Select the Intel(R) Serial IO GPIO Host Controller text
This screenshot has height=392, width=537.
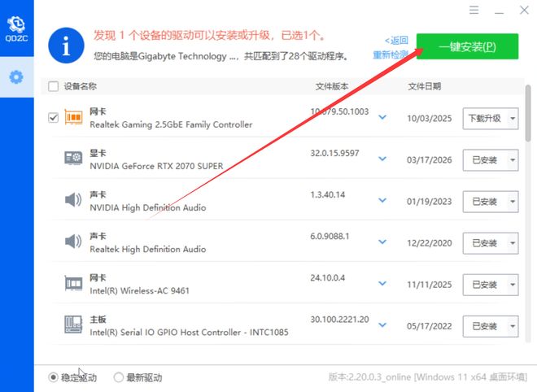pyautogui.click(x=189, y=333)
